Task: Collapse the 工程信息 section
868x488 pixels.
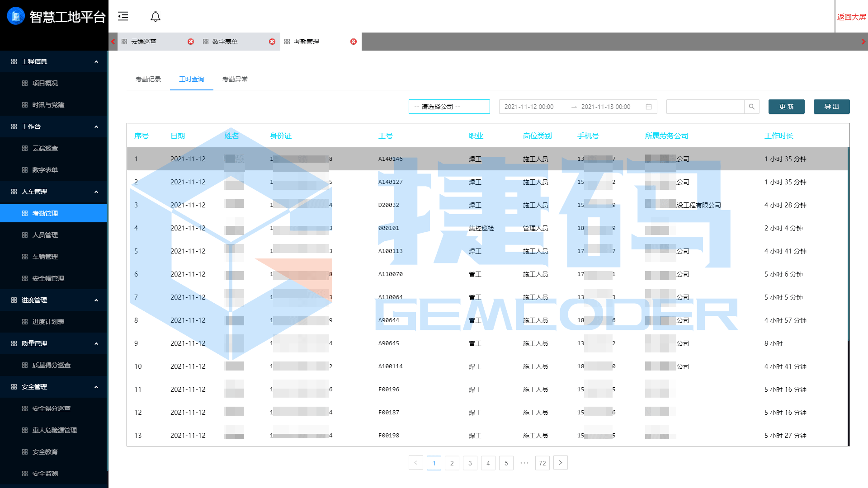Action: (96, 61)
